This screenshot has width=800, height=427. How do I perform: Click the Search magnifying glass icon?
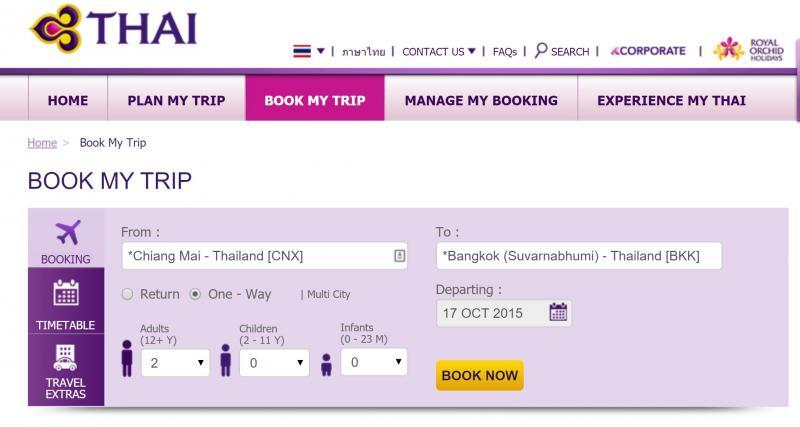[x=541, y=51]
